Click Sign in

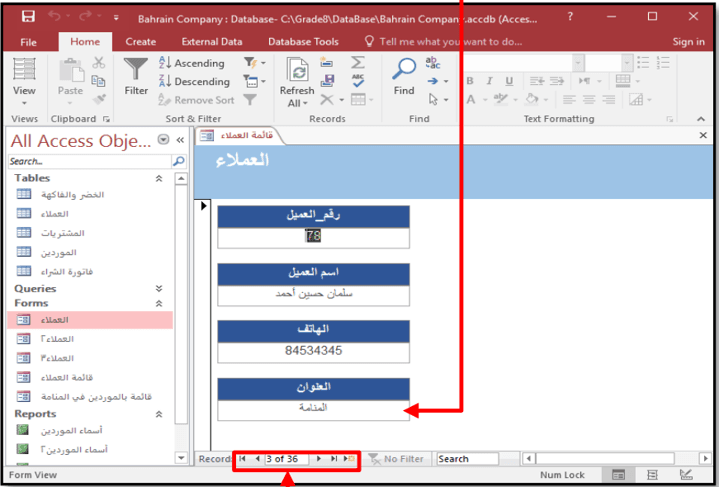[x=688, y=42]
